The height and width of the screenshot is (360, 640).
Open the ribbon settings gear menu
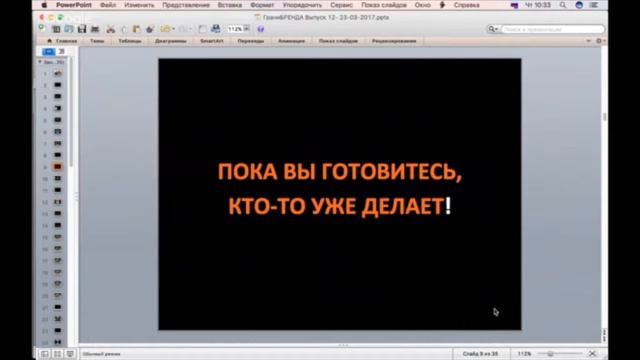coord(600,41)
